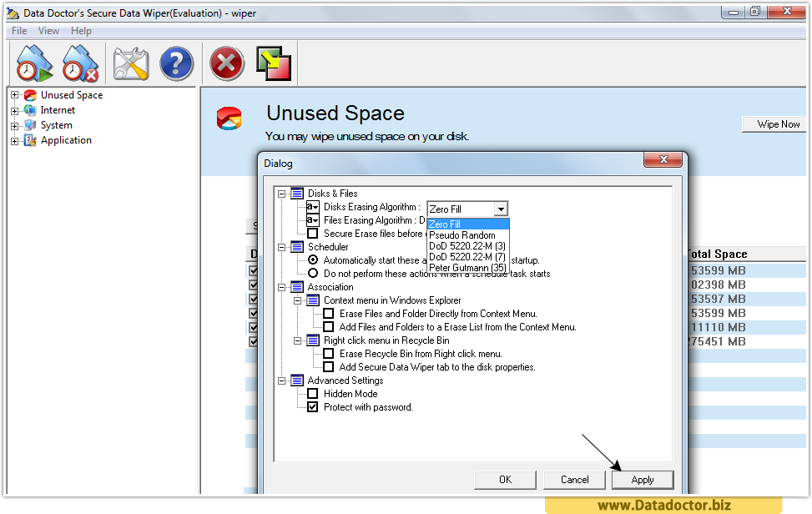Image resolution: width=812 pixels, height=514 pixels.
Task: Open help with the blue question mark icon
Action: coord(176,63)
